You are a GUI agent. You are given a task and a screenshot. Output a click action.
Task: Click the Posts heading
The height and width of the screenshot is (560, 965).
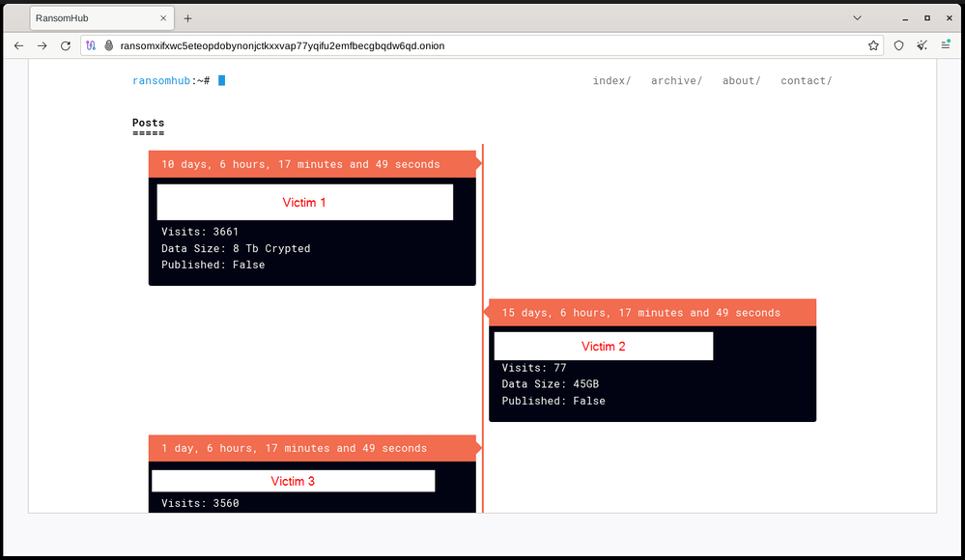pyautogui.click(x=149, y=123)
